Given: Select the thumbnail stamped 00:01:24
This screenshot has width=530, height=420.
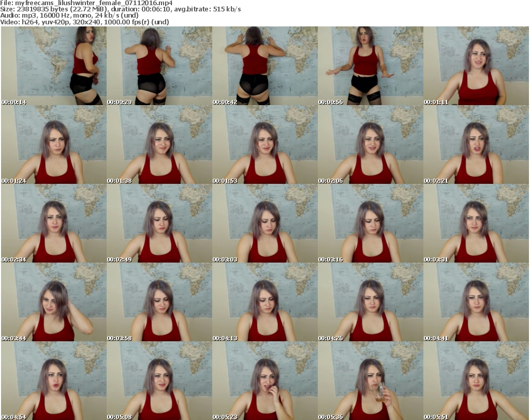Looking at the screenshot, I should click(x=54, y=144).
